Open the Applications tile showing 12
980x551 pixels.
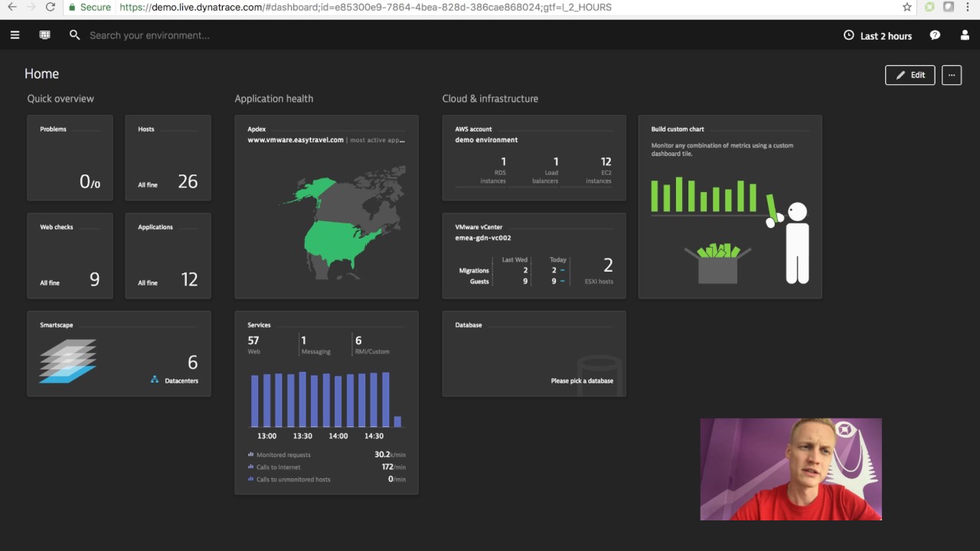tap(168, 256)
